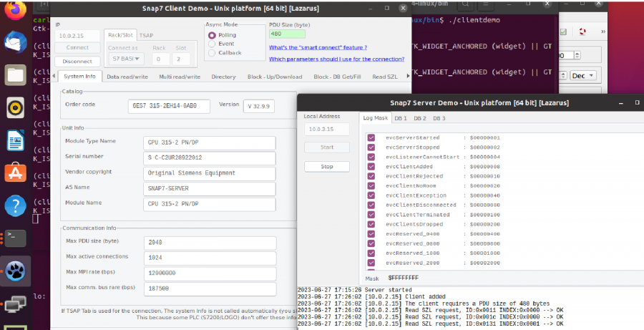Image resolution: width=644 pixels, height=330 pixels.
Task: Switch to System Info tab
Action: [79, 77]
